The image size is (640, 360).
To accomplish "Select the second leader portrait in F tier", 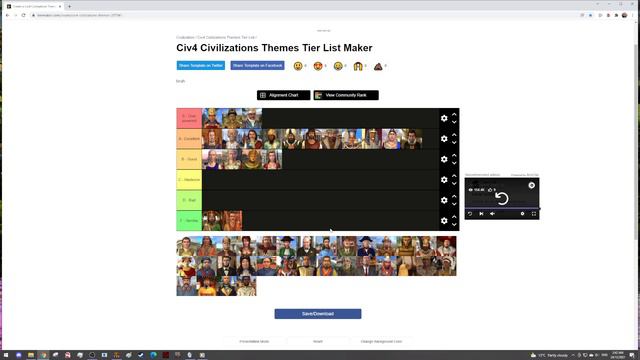I will coord(232,220).
